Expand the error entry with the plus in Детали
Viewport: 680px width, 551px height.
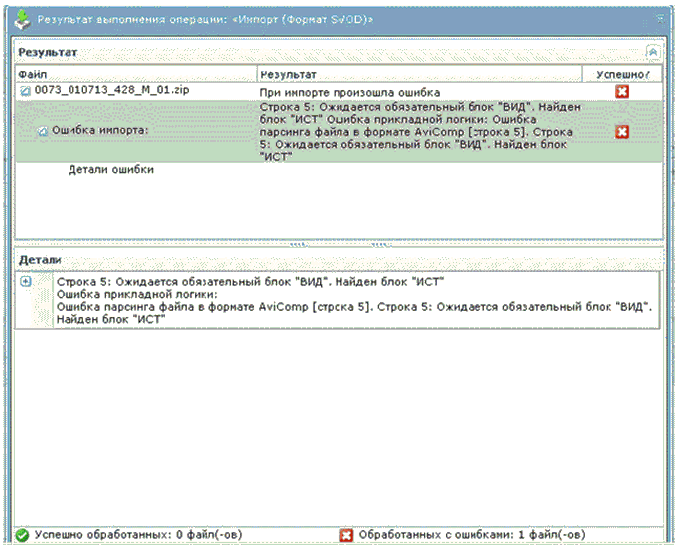pyautogui.click(x=26, y=282)
